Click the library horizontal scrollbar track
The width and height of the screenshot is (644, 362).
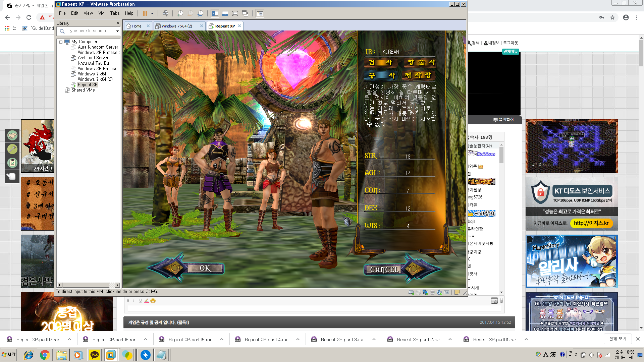coord(112,285)
